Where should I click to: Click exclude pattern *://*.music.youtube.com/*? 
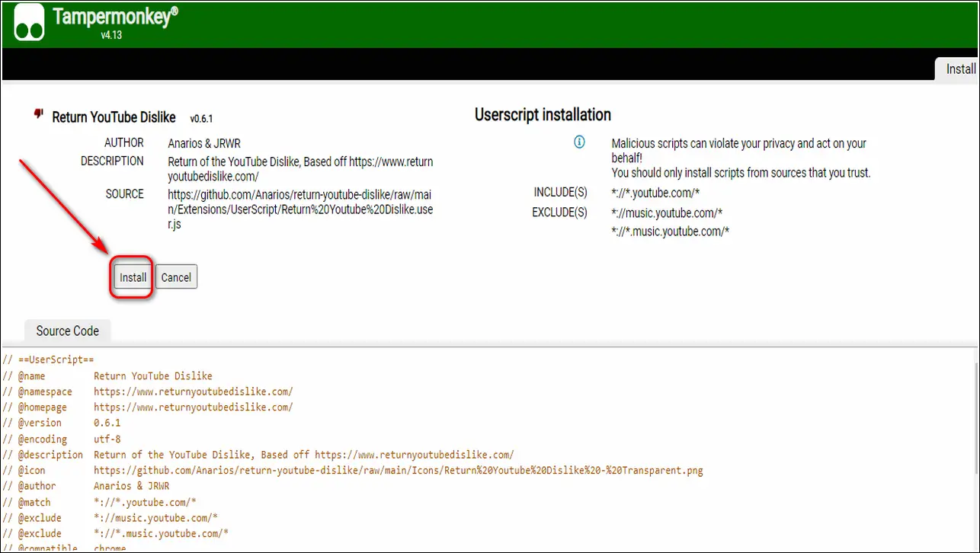(x=670, y=232)
